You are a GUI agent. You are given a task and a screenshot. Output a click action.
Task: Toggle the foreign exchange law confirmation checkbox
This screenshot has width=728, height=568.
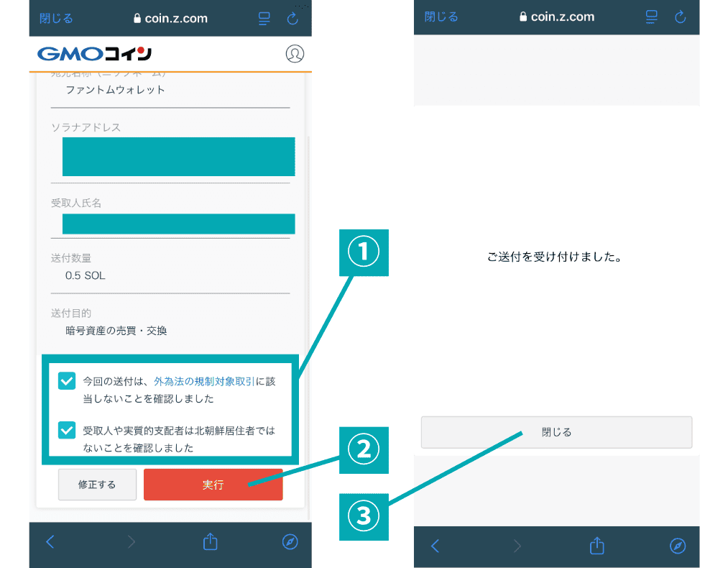click(x=67, y=381)
